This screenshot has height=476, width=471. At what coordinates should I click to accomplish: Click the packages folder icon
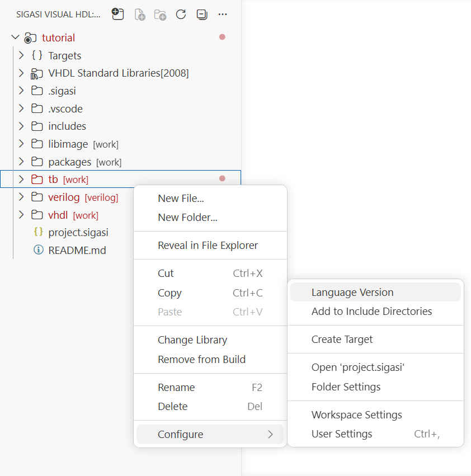point(37,162)
